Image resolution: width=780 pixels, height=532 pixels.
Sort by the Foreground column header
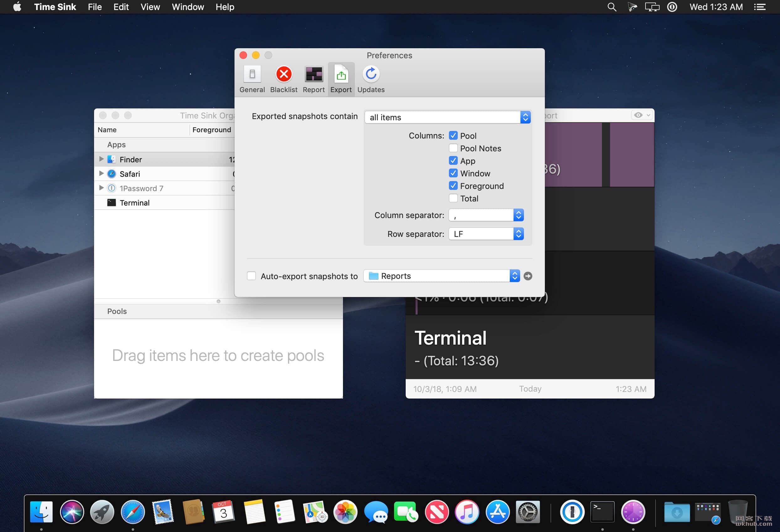point(212,130)
